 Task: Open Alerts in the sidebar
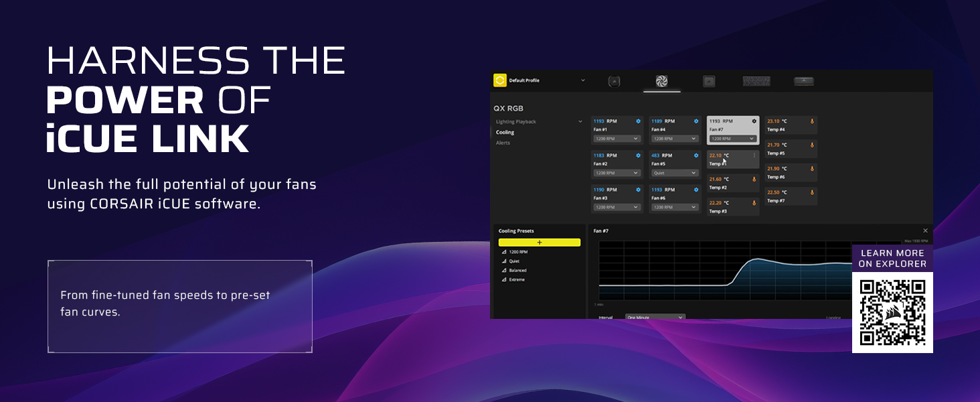pos(503,143)
